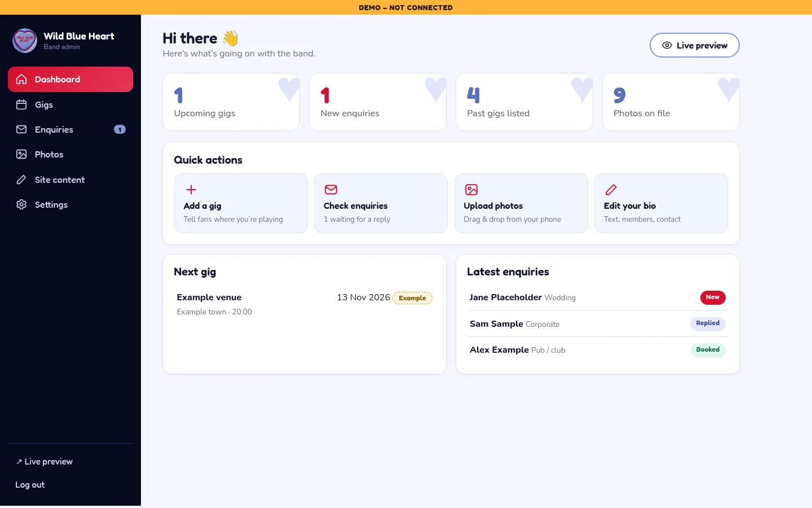This screenshot has height=508, width=812.
Task: Click the Enquiries unread count badge
Action: coord(120,129)
